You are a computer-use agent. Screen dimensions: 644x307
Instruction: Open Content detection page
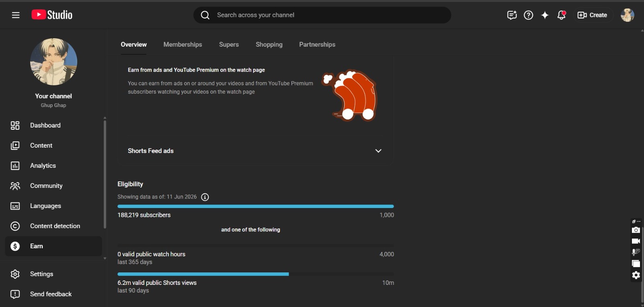click(x=55, y=226)
